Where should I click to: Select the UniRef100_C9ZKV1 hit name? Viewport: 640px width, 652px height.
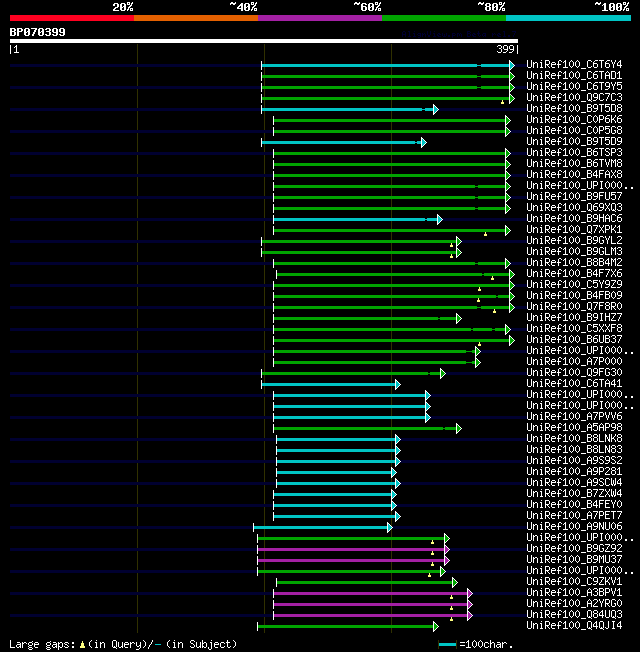pos(574,581)
